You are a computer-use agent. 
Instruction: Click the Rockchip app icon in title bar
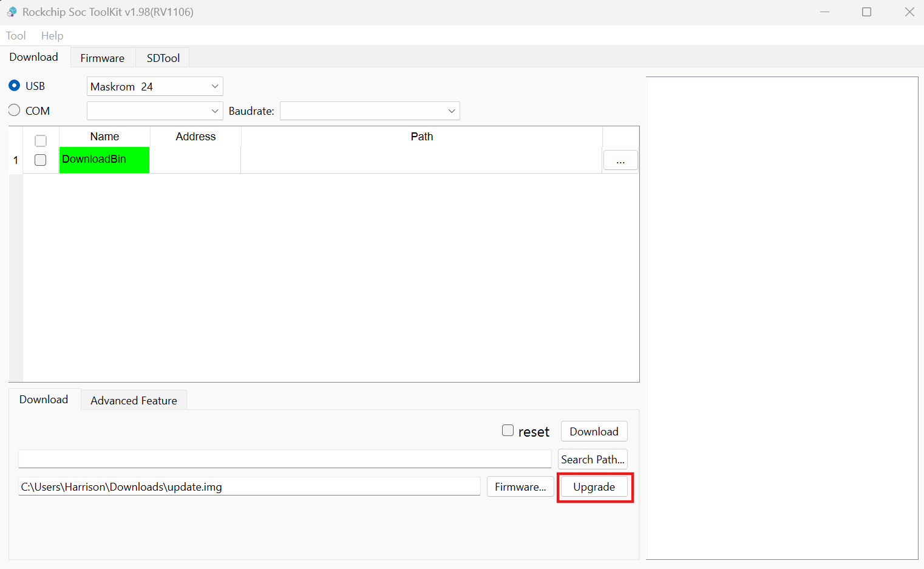12,12
